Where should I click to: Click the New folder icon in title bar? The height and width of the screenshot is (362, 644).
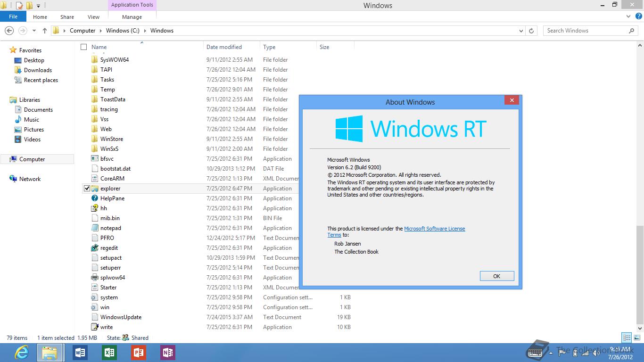[29, 6]
